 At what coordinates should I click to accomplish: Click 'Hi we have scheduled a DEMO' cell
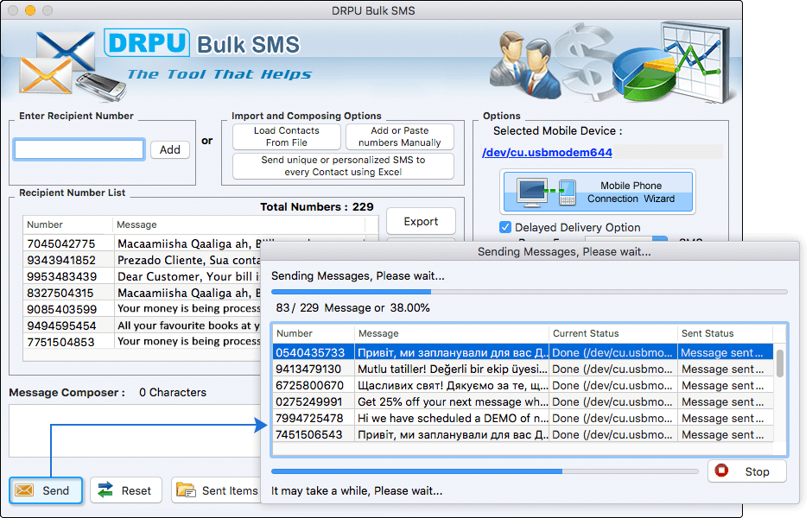(452, 418)
